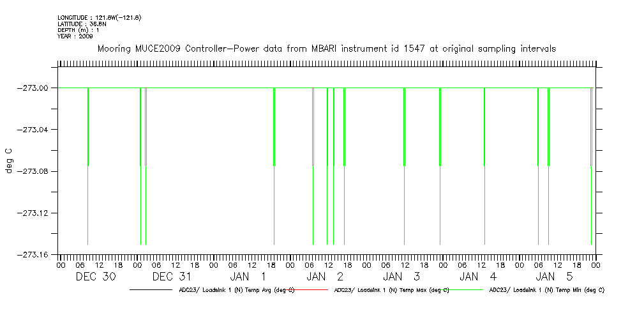Click the Loadsink 1 Temp Min legend entry

(x=546, y=290)
